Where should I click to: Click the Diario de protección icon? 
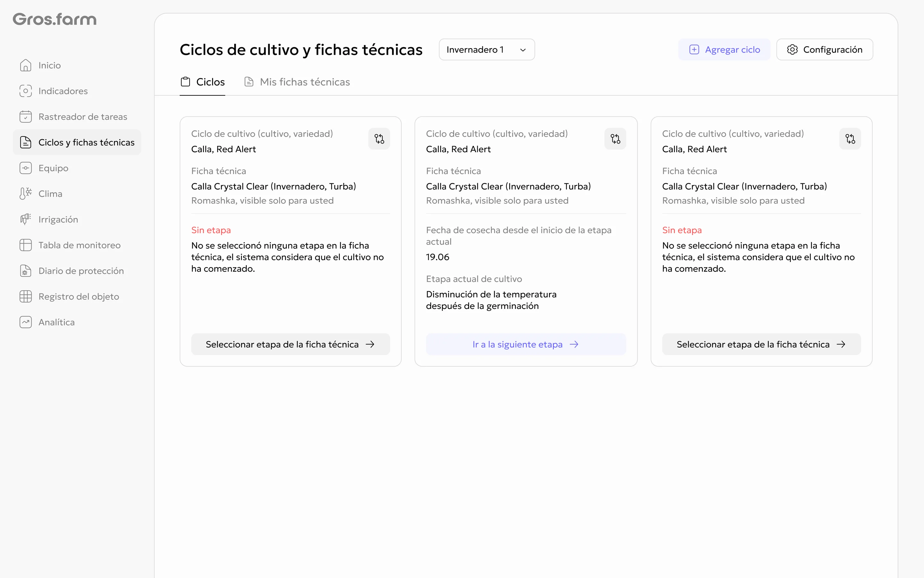click(26, 271)
